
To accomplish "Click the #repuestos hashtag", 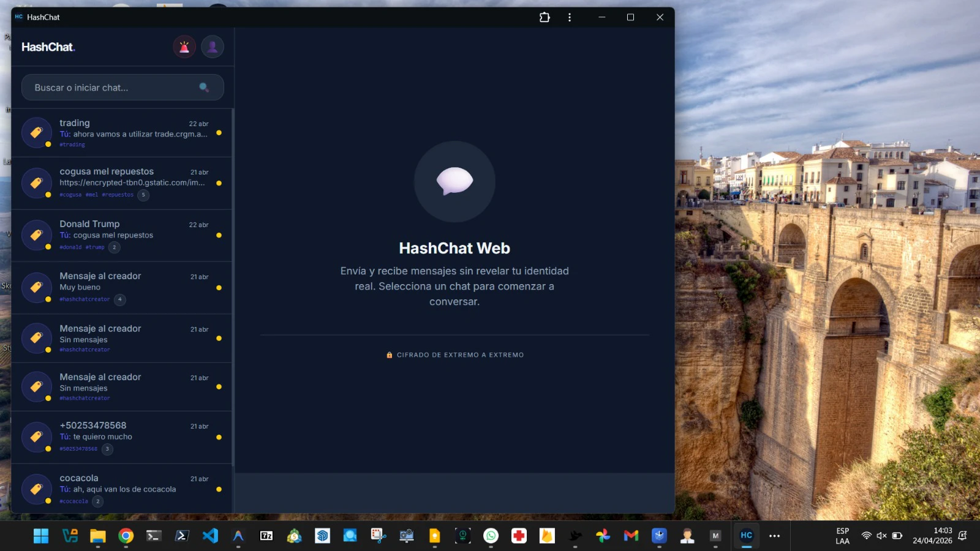I will click(118, 195).
